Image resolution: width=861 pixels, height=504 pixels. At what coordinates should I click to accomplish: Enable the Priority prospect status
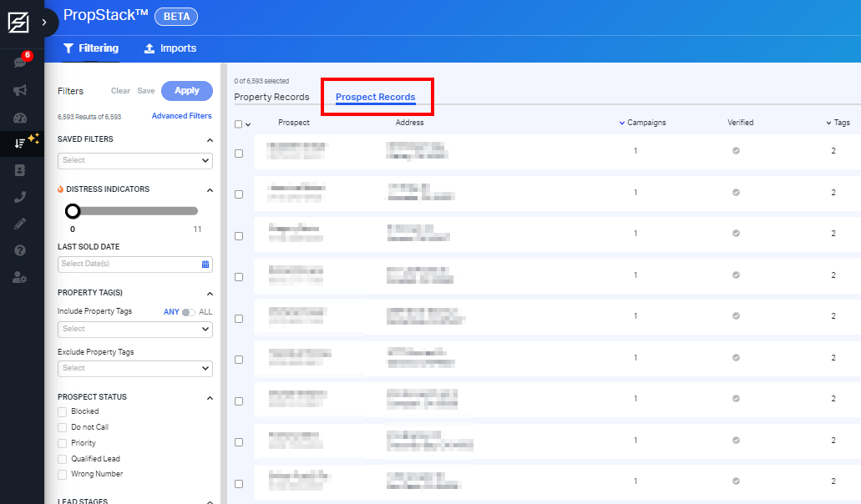point(62,444)
